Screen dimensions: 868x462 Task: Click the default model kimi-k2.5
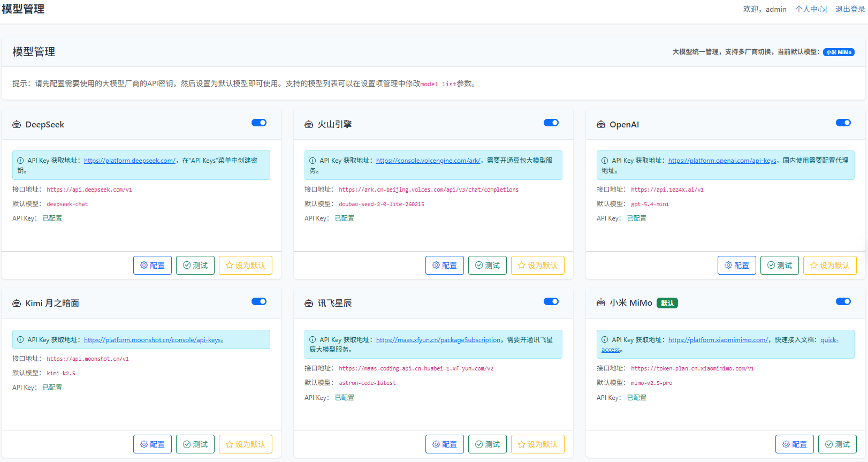[x=61, y=373]
